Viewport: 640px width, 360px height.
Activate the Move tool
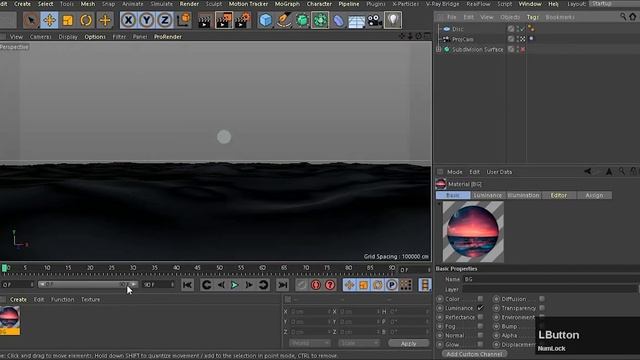pyautogui.click(x=49, y=20)
